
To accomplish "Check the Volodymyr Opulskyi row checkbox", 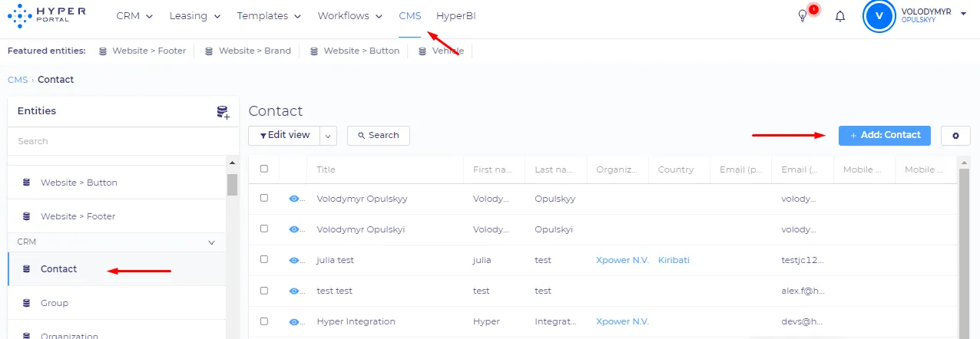I will tap(264, 229).
